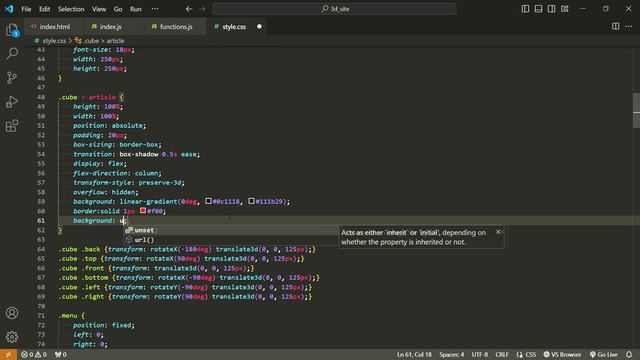The height and width of the screenshot is (360, 640).
Task: Change file encoding UTF-8
Action: coord(480,354)
